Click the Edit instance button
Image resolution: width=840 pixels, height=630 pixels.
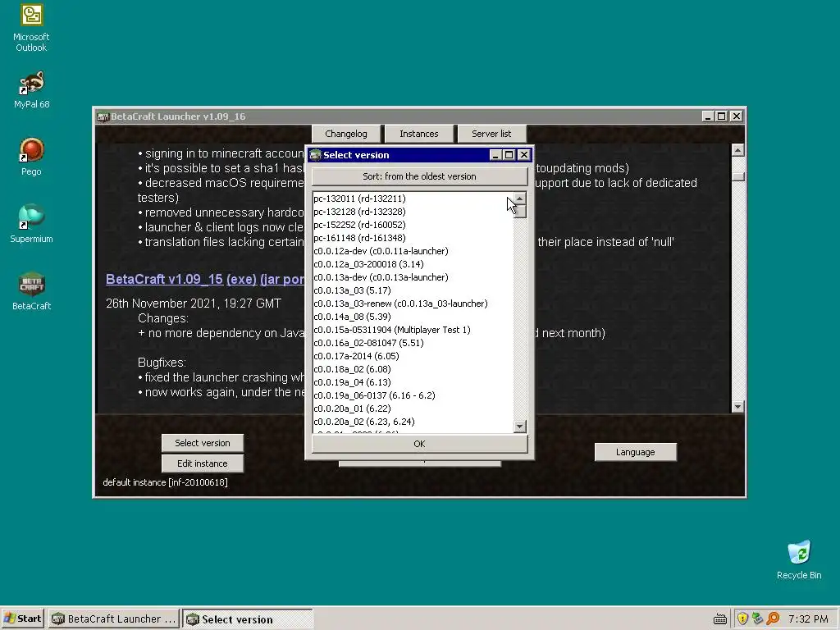coord(203,463)
